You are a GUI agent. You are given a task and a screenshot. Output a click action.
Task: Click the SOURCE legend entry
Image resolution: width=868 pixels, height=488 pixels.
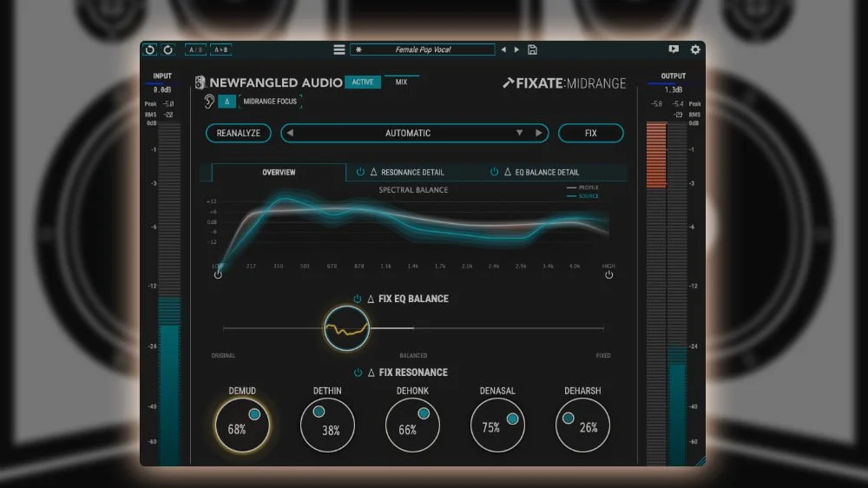tap(583, 196)
